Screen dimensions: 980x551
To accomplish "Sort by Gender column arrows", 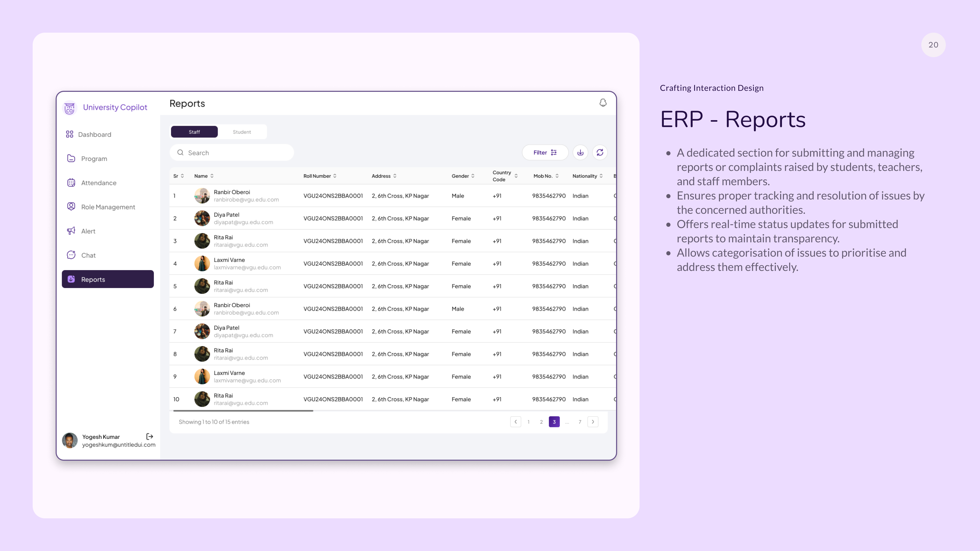I will (x=473, y=176).
